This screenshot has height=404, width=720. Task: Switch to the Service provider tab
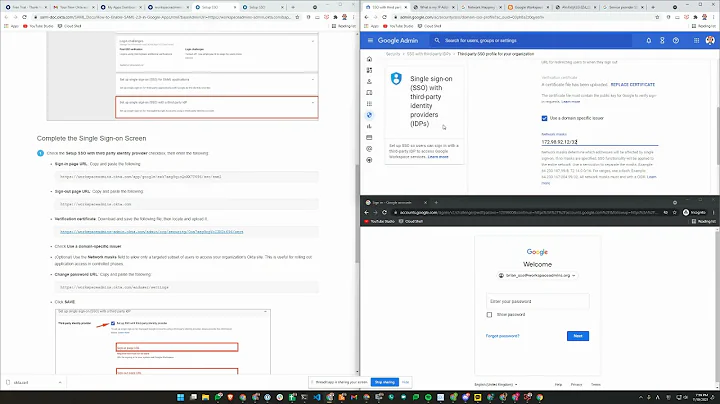click(622, 7)
